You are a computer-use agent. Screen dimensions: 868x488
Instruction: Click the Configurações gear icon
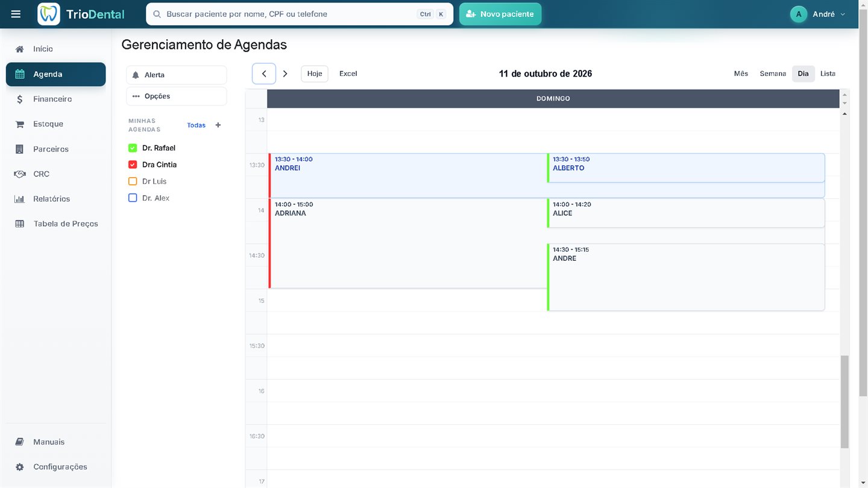(20, 467)
